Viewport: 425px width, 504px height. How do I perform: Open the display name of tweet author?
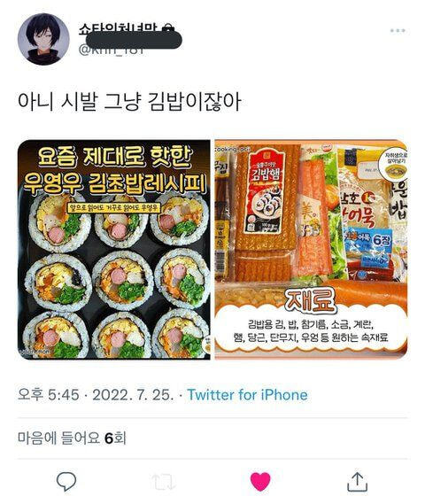120,28
